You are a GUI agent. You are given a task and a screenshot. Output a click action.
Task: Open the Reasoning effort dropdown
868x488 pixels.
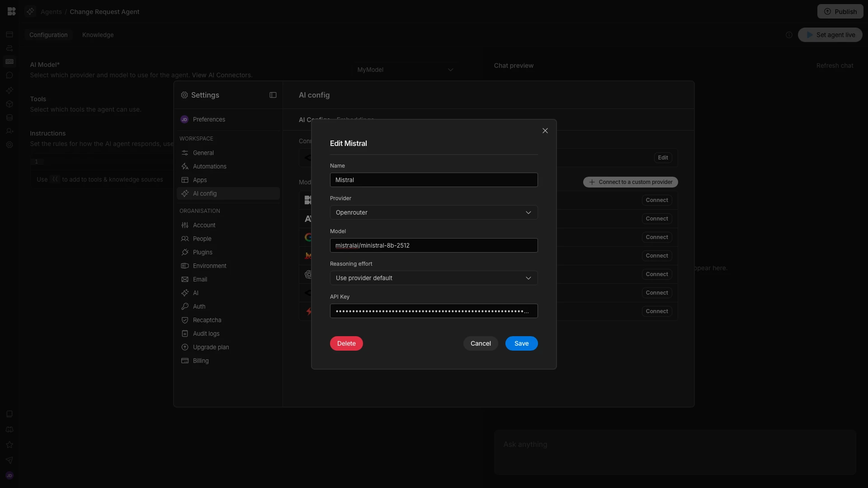tap(434, 278)
